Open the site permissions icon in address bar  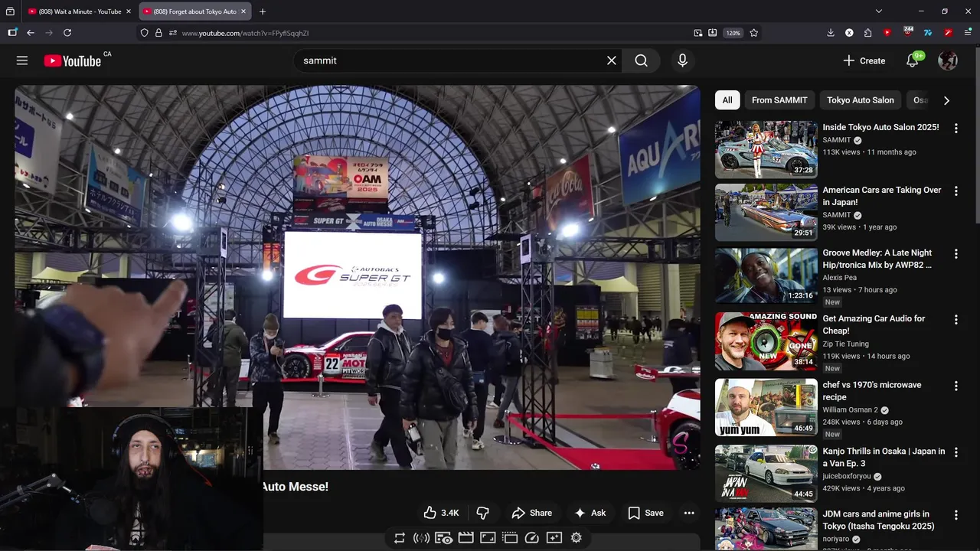(x=173, y=33)
